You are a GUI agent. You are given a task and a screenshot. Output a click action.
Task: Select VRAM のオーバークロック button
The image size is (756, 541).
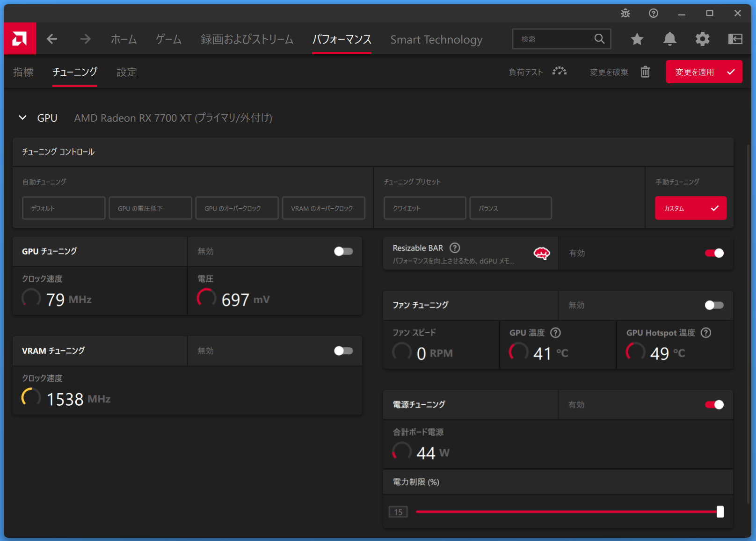click(324, 208)
